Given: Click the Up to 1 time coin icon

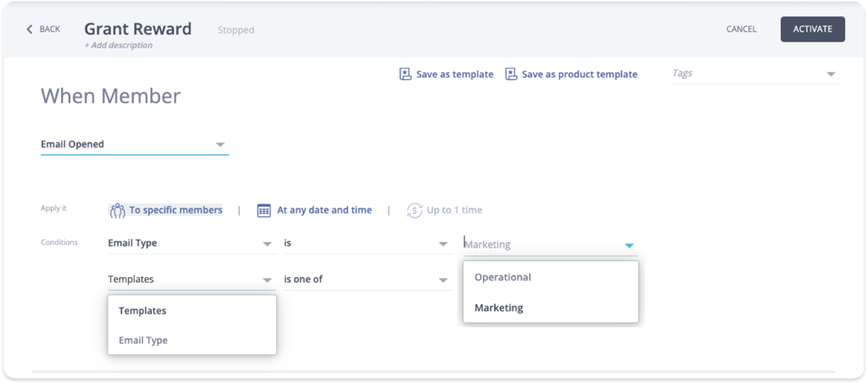Looking at the screenshot, I should click(x=415, y=210).
